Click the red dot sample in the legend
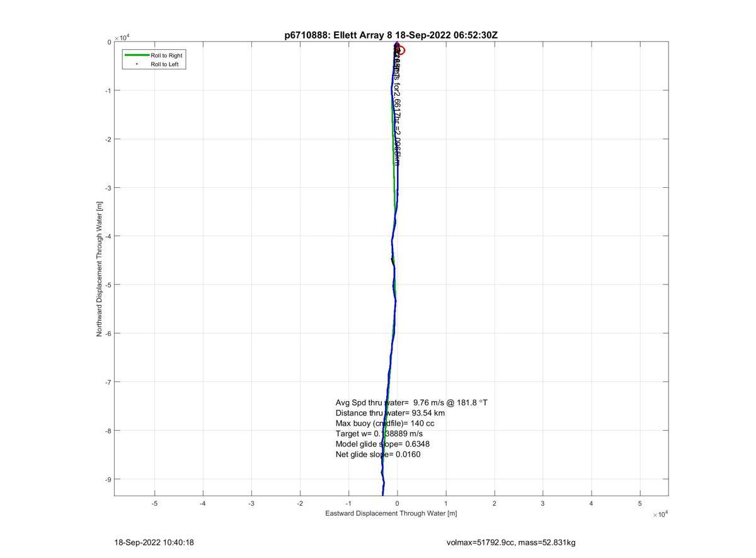 coord(137,64)
